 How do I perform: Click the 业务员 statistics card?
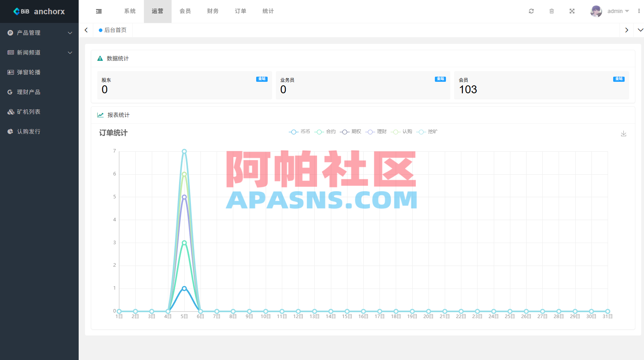click(363, 85)
